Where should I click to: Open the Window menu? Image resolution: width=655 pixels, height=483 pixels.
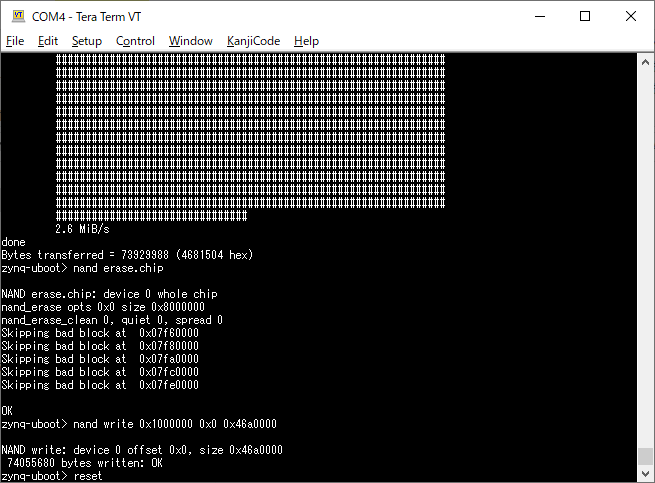click(x=190, y=41)
